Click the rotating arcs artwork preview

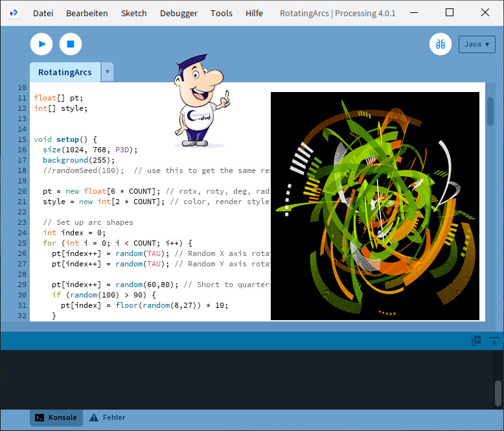375,206
